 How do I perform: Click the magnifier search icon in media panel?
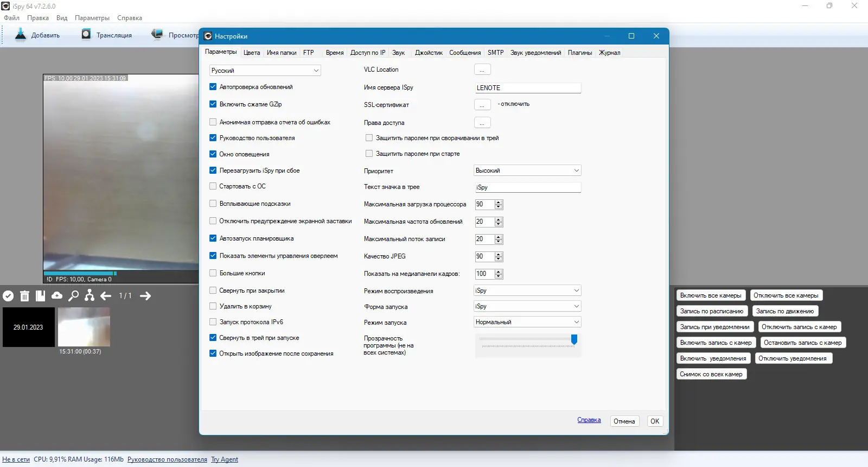[x=73, y=296]
